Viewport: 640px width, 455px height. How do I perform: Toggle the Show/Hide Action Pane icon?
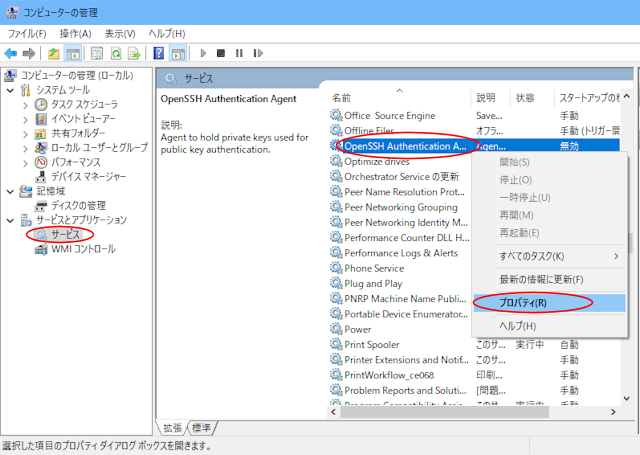tap(178, 53)
